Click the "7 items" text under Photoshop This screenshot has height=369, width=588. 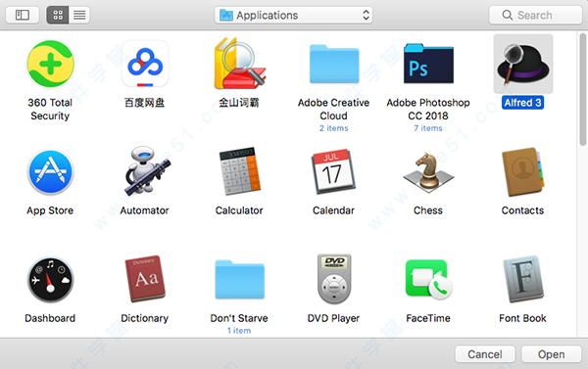[428, 128]
